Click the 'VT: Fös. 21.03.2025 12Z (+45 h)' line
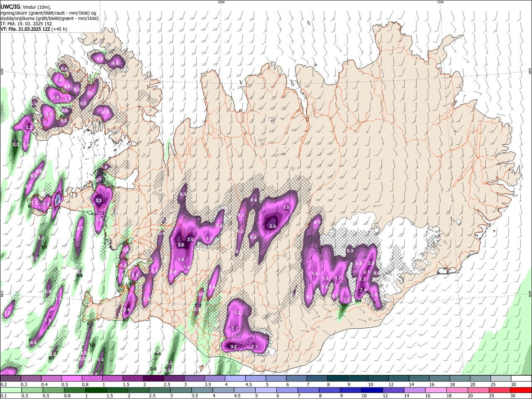 point(34,29)
